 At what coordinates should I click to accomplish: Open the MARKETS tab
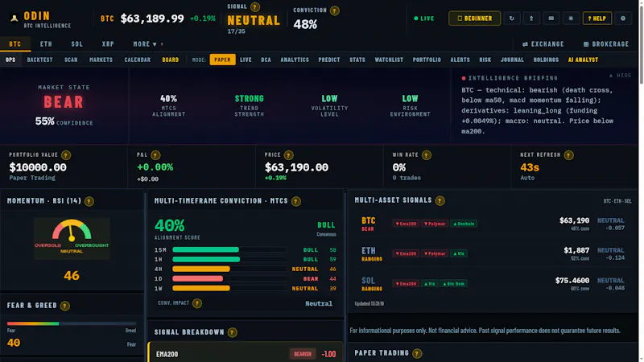click(x=101, y=60)
